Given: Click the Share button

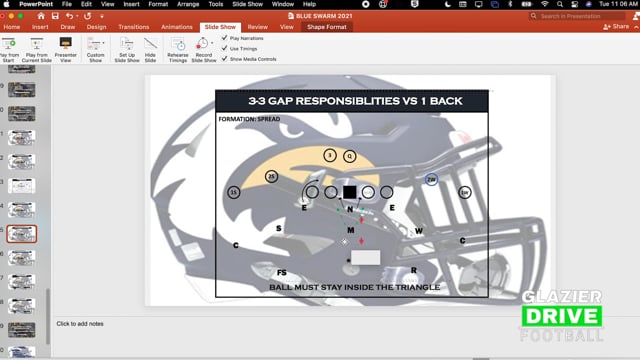Looking at the screenshot, I should point(616,27).
